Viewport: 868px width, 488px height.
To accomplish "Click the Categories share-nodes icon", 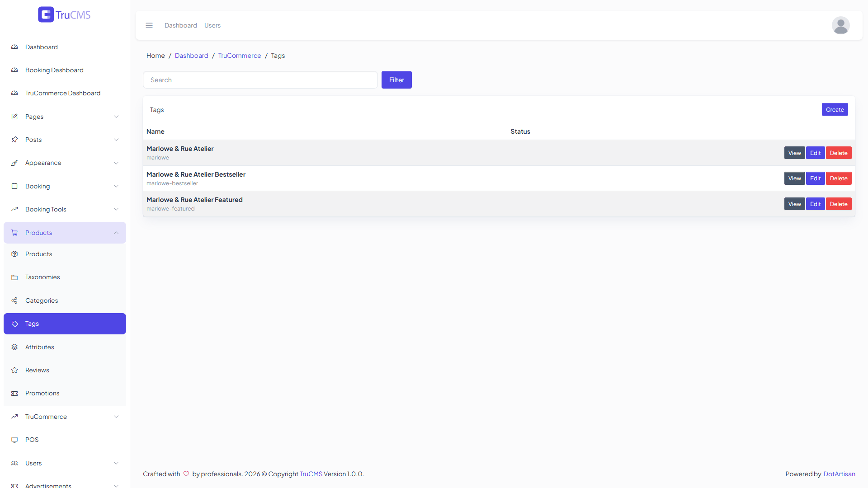I will coord(14,300).
